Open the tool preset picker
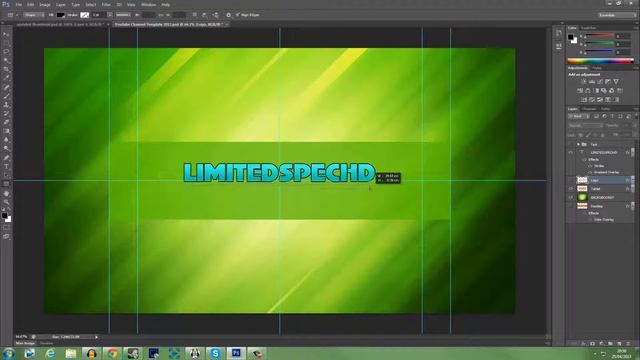Viewport: 640px width, 360px height. (x=12, y=15)
